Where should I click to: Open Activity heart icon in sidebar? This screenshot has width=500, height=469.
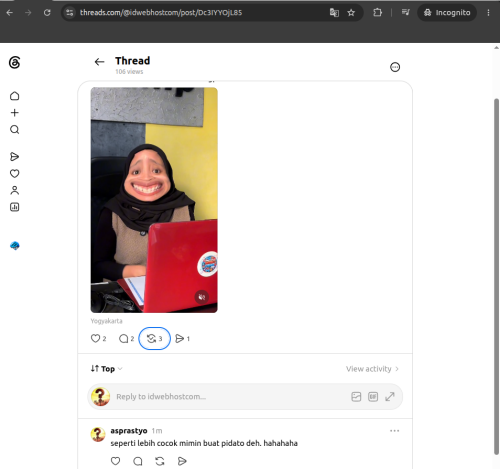(x=14, y=173)
